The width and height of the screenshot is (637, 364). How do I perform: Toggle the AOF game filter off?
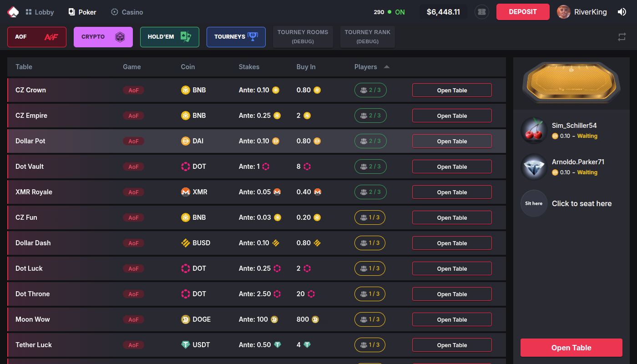(36, 37)
